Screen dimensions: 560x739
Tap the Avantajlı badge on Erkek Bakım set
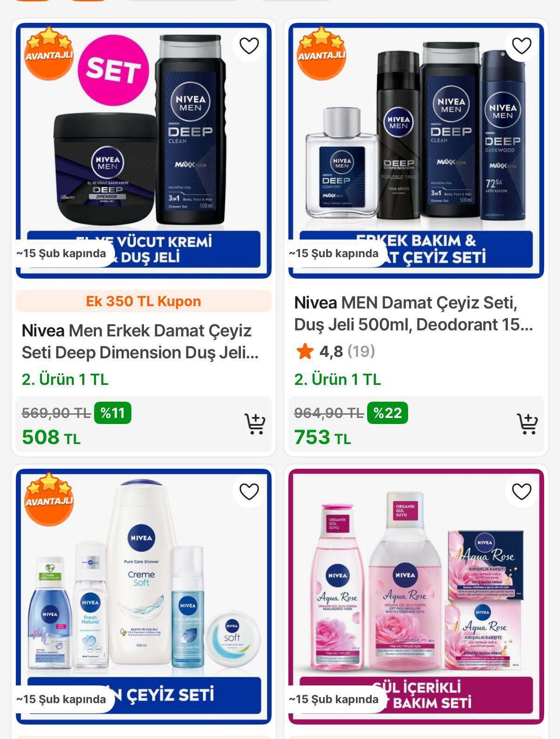[x=321, y=53]
